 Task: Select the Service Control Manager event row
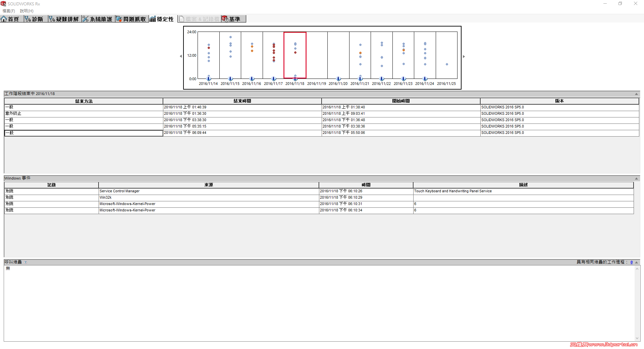(319, 191)
